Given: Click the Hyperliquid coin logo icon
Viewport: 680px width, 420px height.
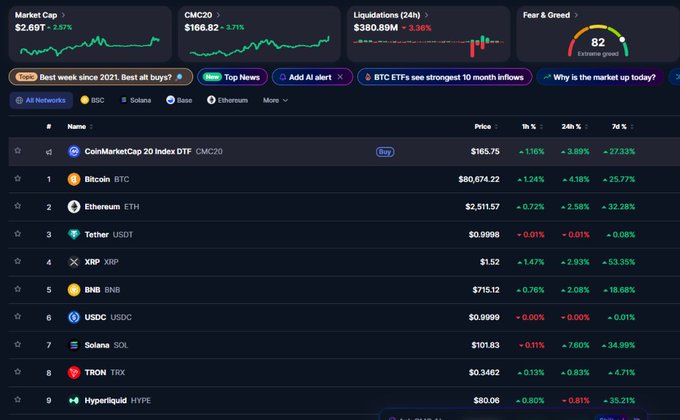Looking at the screenshot, I should pyautogui.click(x=74, y=400).
